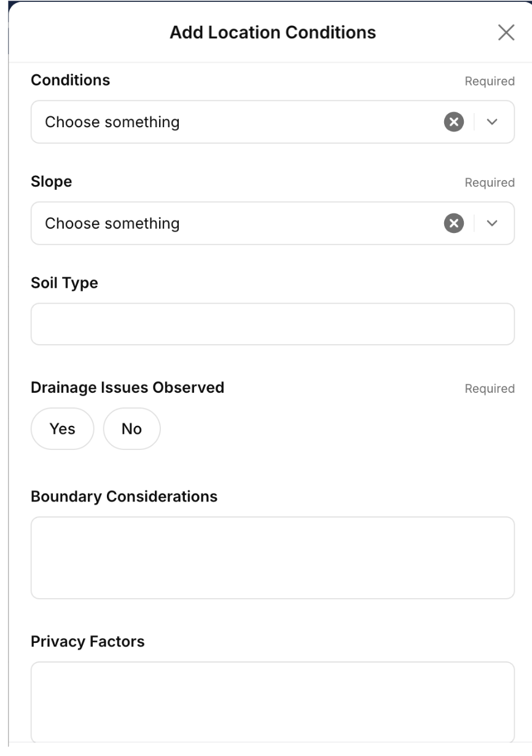Image resolution: width=532 pixels, height=756 pixels.
Task: Clear the Conditions selection with the x icon
Action: click(453, 122)
